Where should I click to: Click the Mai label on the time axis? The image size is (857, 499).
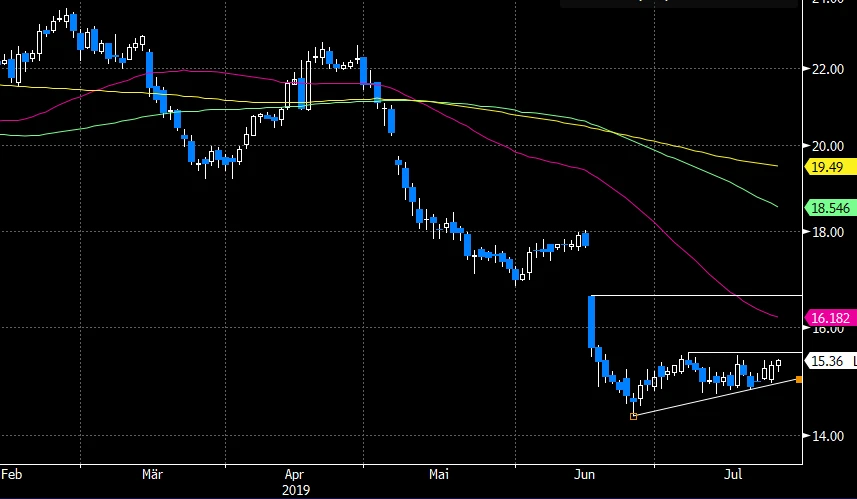437,472
